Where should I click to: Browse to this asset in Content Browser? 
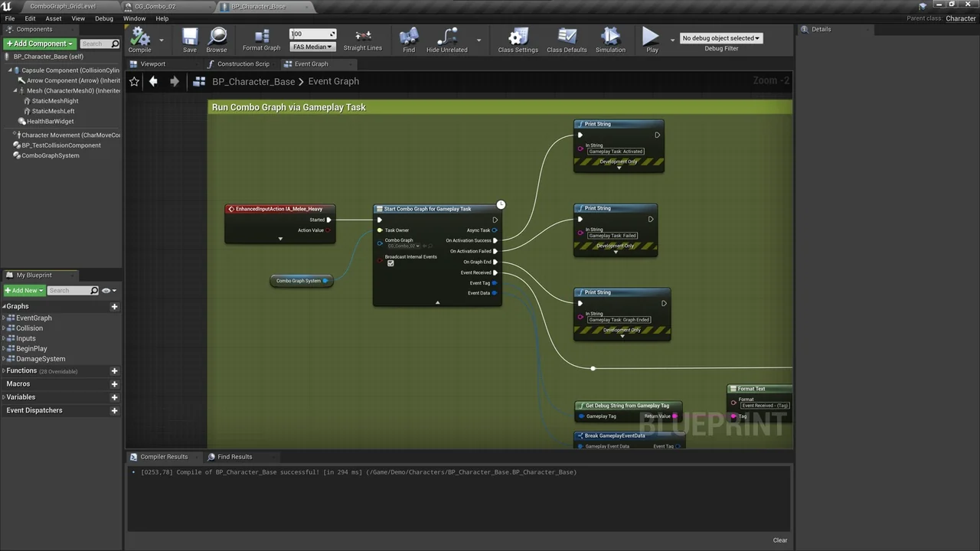click(x=217, y=38)
